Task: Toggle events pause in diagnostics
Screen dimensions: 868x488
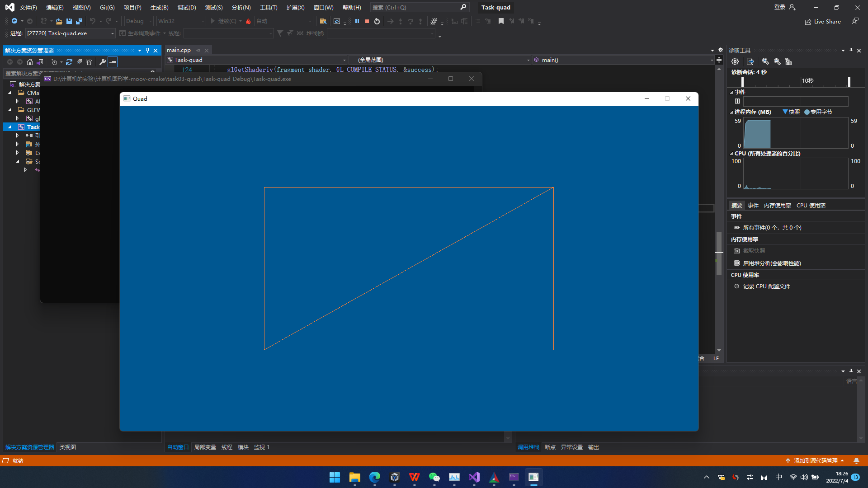Action: [x=737, y=101]
